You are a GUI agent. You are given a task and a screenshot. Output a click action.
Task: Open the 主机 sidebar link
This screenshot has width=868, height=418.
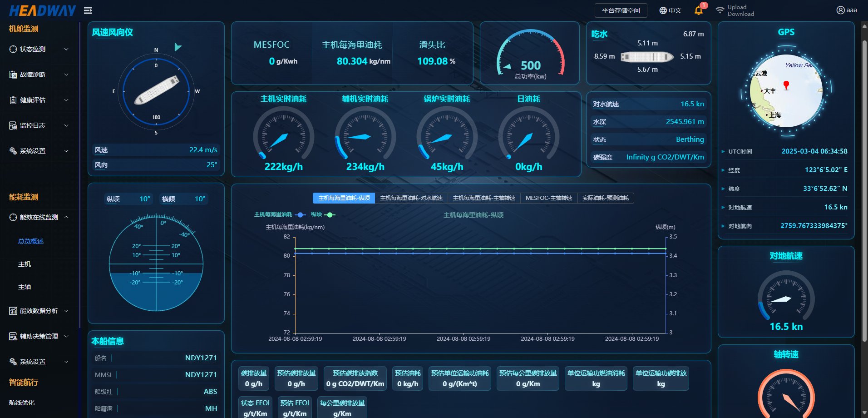[x=25, y=264]
